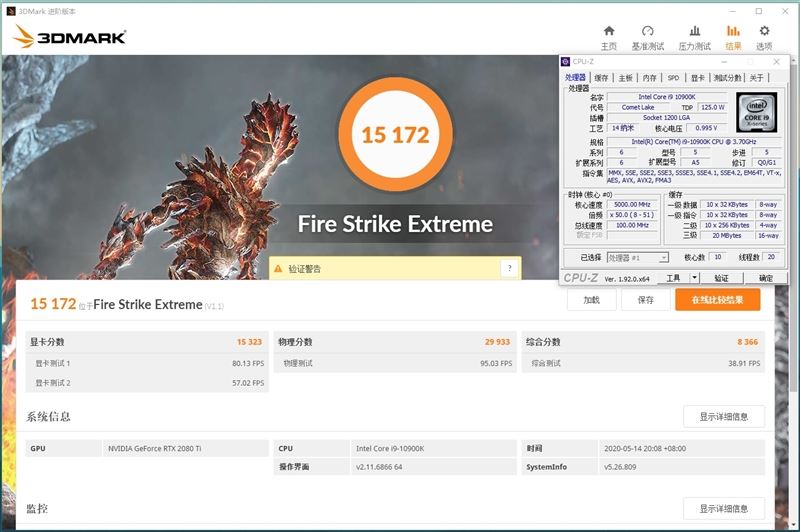
Task: Click the validation warning triangle icon
Action: 278,269
